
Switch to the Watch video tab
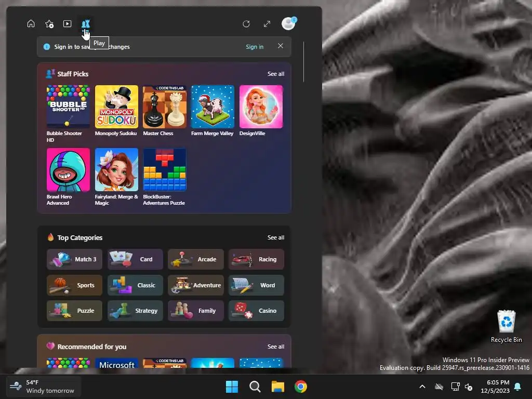(67, 24)
